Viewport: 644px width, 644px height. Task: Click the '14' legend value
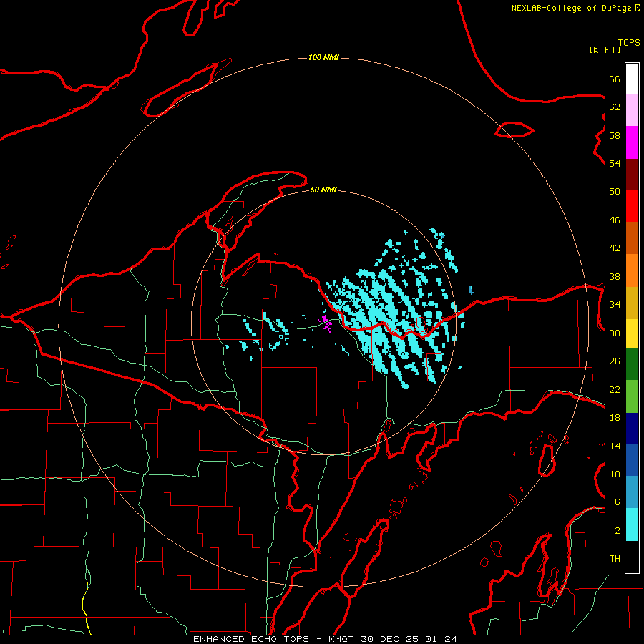tap(615, 446)
